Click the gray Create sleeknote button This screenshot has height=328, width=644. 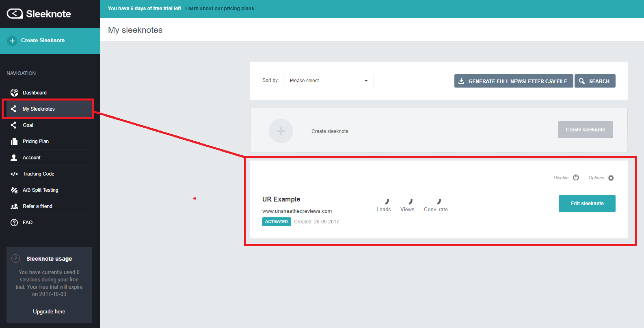click(x=586, y=130)
